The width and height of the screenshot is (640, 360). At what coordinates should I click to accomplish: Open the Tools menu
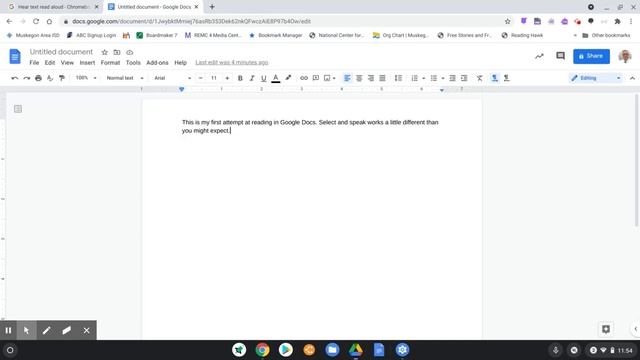tap(133, 62)
